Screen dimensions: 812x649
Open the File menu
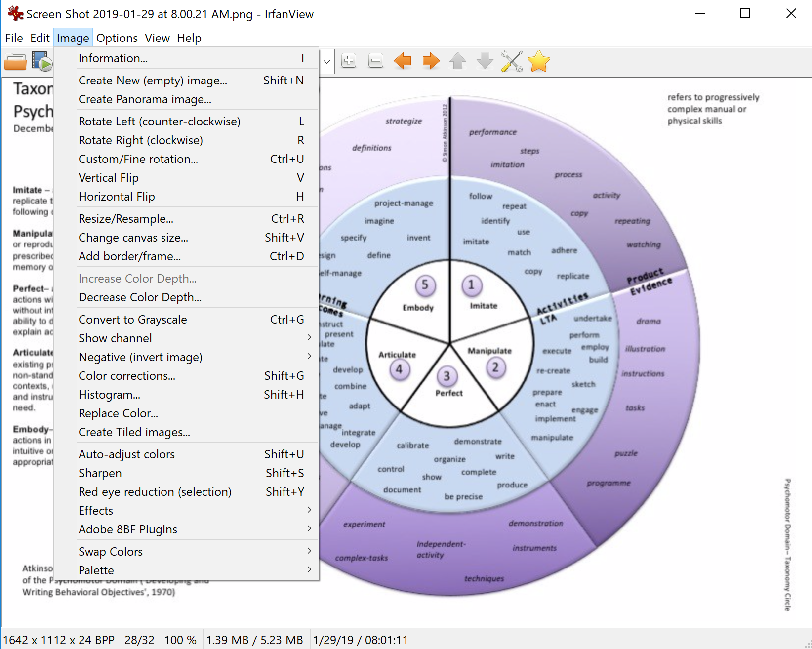14,38
